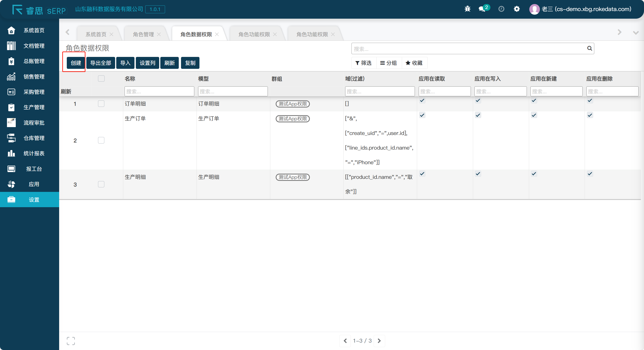
Task: Open the 筛选 filter dropdown
Action: [x=364, y=63]
